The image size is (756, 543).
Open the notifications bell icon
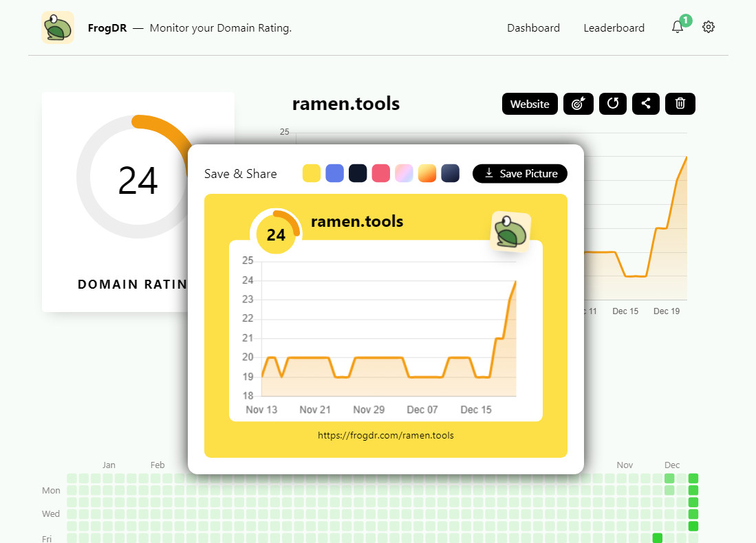678,27
